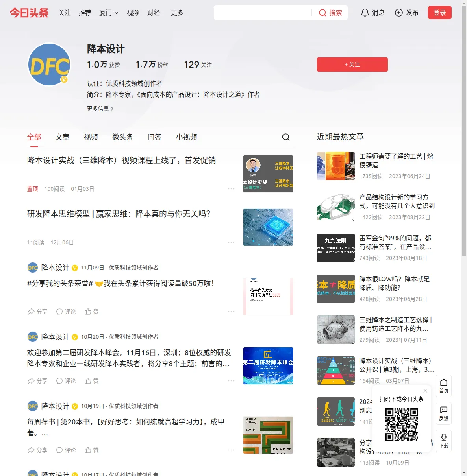Click the red 登录 button
Viewport: 467px width, 476px height.
[440, 13]
